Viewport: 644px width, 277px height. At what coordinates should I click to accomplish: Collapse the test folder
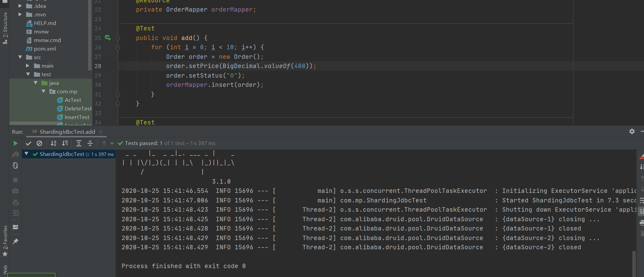(28, 74)
